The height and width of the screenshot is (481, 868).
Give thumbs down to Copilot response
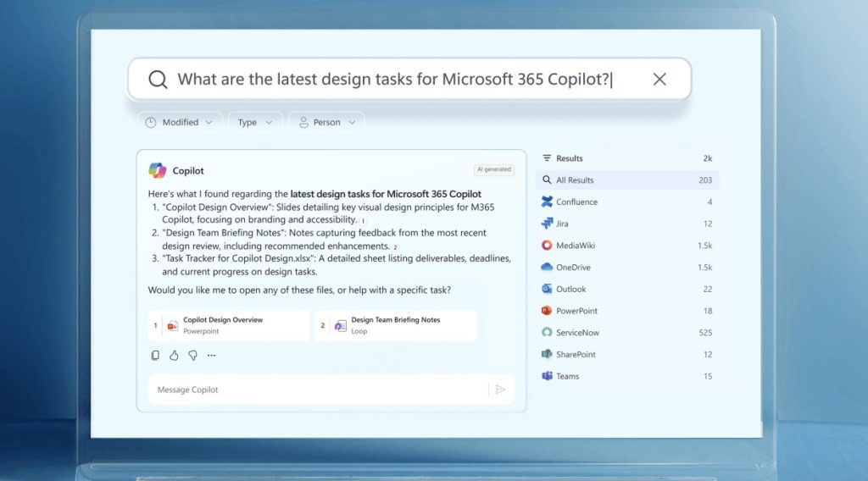click(192, 356)
